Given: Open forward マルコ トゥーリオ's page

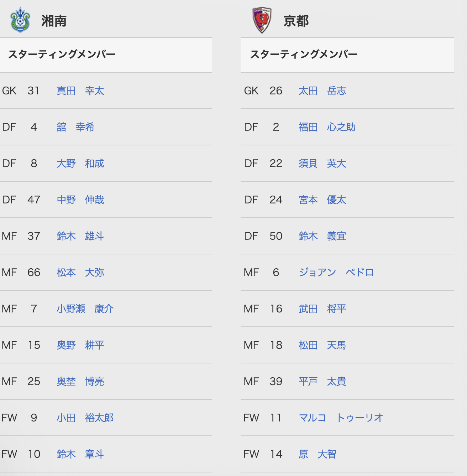Looking at the screenshot, I should click(x=341, y=418).
